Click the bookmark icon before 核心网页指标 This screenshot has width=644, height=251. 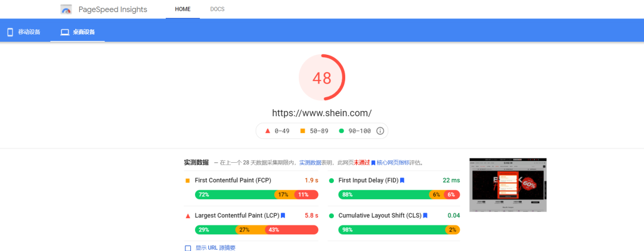373,163
